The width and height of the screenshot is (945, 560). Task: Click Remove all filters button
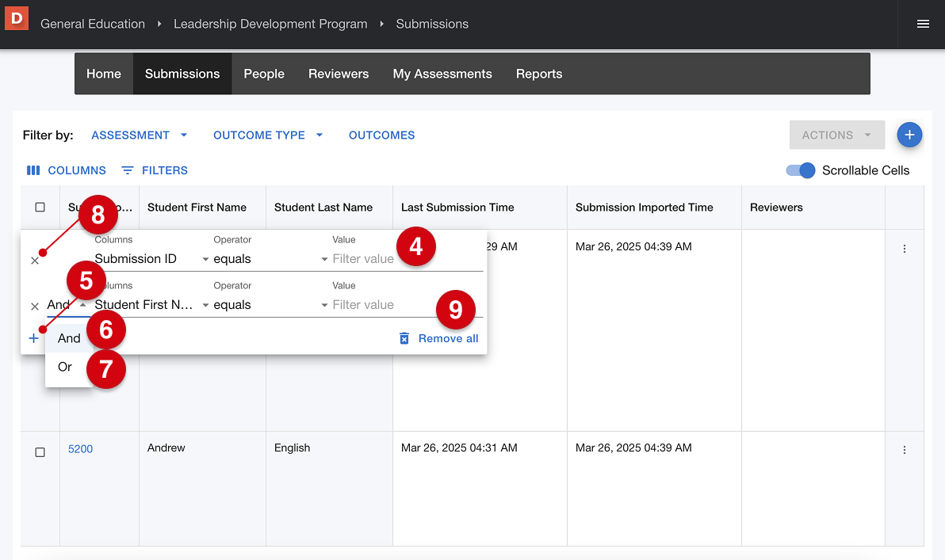click(x=439, y=338)
